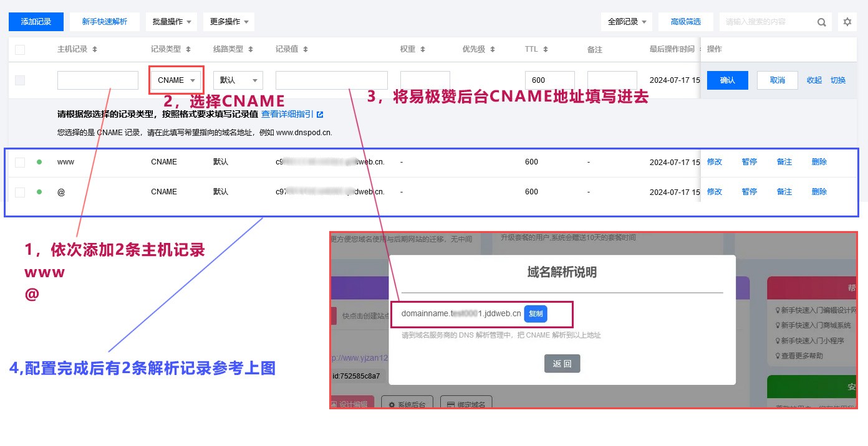
Task: Click 修改 link for www record
Action: coord(714,162)
